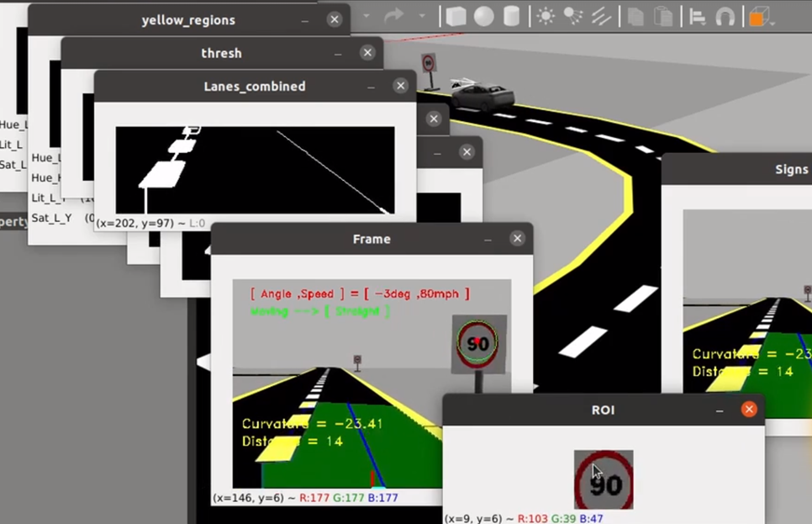Viewport: 812px width, 524px height.
Task: Insert a box shape from the Gazebo toolbar
Action: (456, 16)
